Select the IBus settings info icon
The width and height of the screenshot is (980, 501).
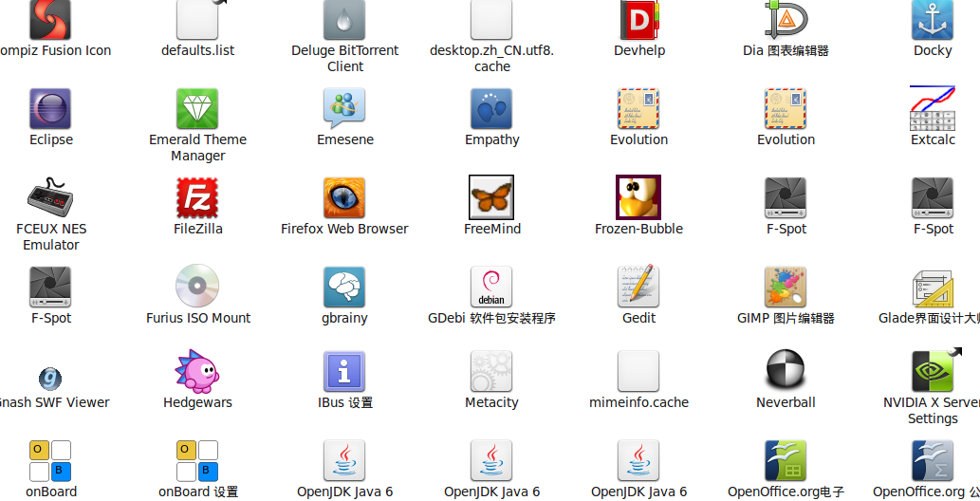[344, 372]
